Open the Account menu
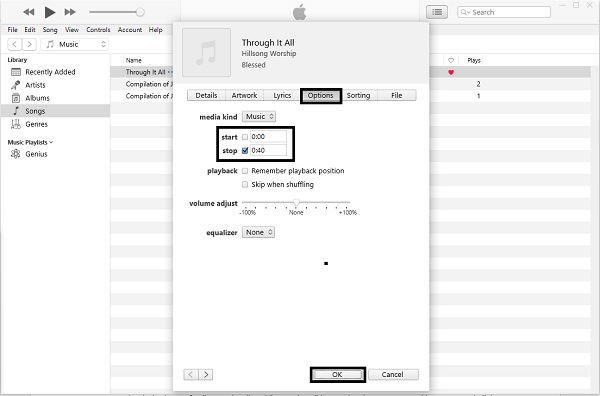The height and width of the screenshot is (396, 600). [x=130, y=30]
